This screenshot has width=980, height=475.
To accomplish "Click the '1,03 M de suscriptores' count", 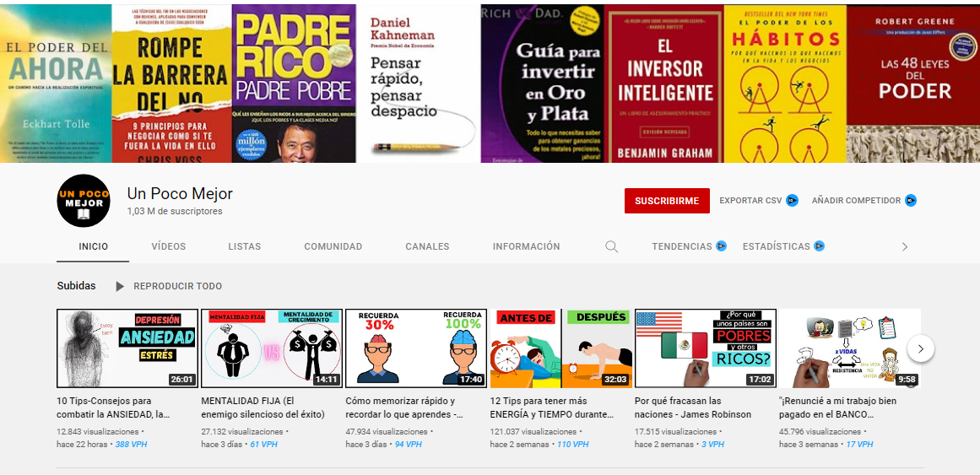I will (x=175, y=211).
